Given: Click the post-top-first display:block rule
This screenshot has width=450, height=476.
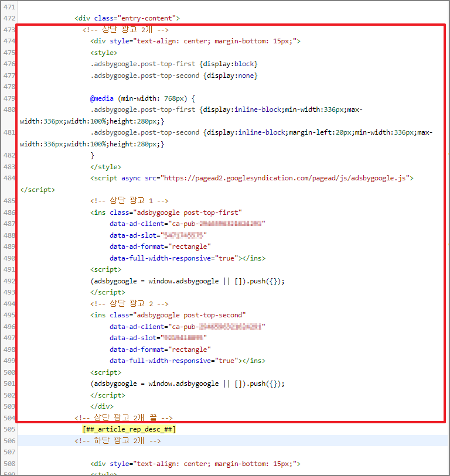Looking at the screenshot, I should click(x=174, y=64).
